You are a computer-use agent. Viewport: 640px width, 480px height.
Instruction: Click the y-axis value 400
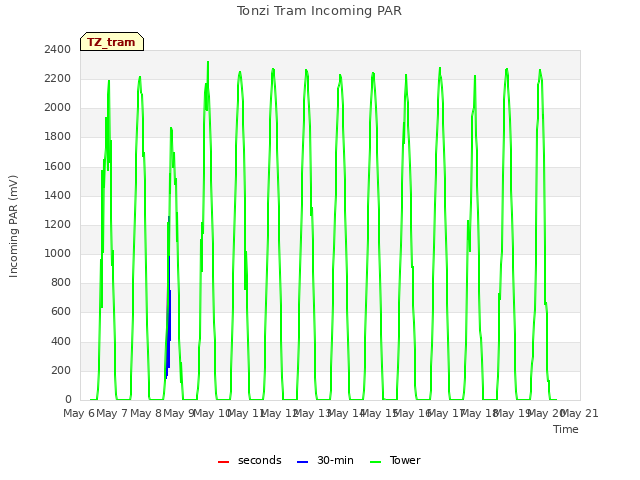61,341
